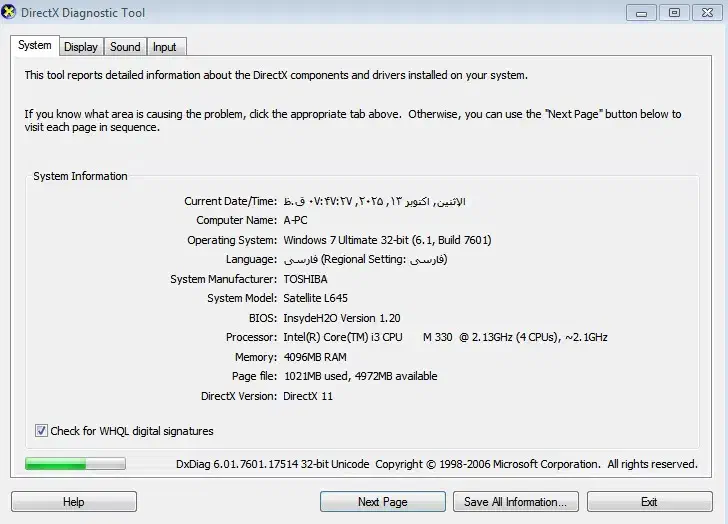Go to Next Page

(x=383, y=502)
